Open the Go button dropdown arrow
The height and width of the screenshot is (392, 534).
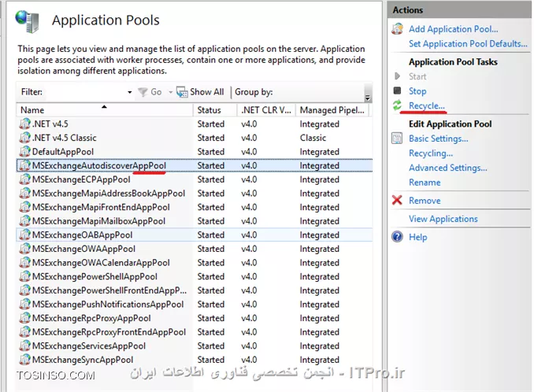[x=170, y=92]
